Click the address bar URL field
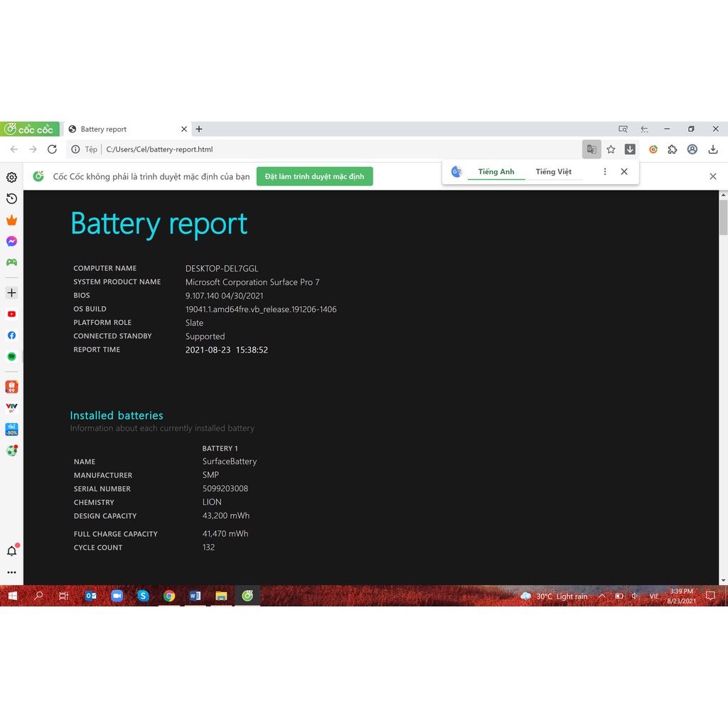The image size is (728, 728). [325, 149]
